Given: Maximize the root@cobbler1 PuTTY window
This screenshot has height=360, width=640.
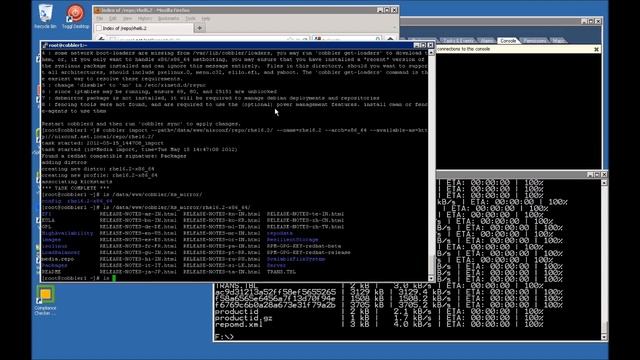Looking at the screenshot, I should 423,45.
